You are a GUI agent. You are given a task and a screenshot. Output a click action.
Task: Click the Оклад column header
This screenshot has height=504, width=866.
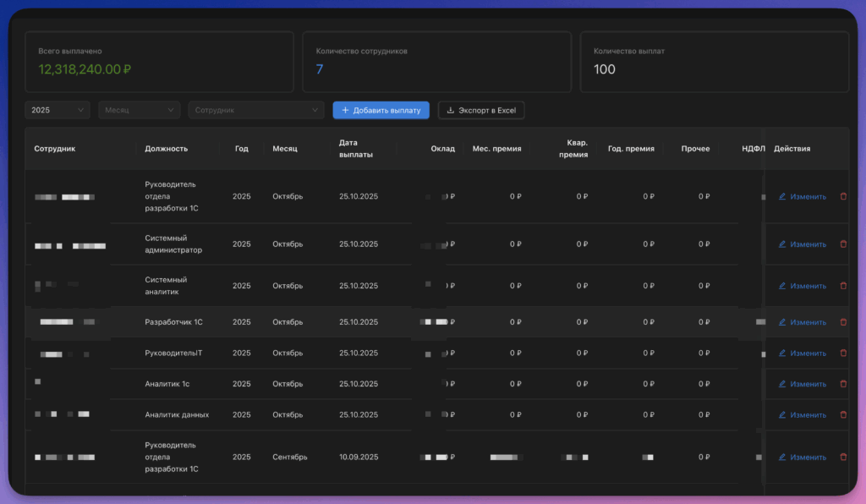[443, 149]
